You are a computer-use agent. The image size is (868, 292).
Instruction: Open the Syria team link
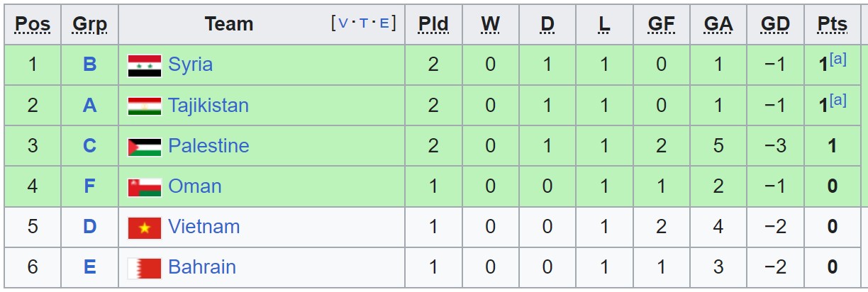190,64
